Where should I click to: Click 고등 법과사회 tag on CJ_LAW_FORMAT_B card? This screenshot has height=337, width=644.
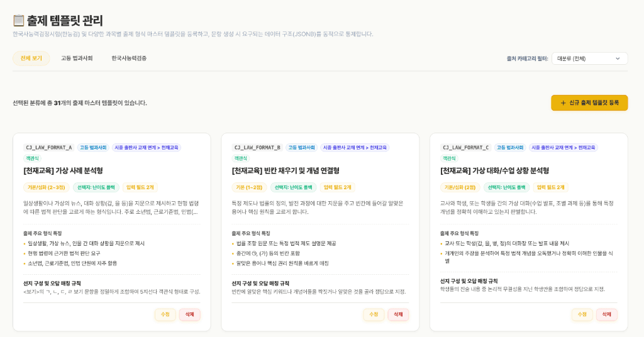coord(301,147)
